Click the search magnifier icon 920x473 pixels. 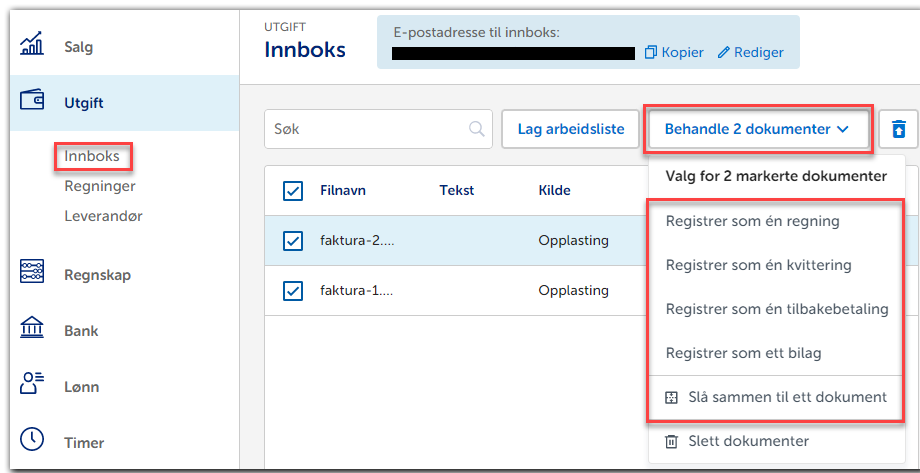click(x=477, y=129)
